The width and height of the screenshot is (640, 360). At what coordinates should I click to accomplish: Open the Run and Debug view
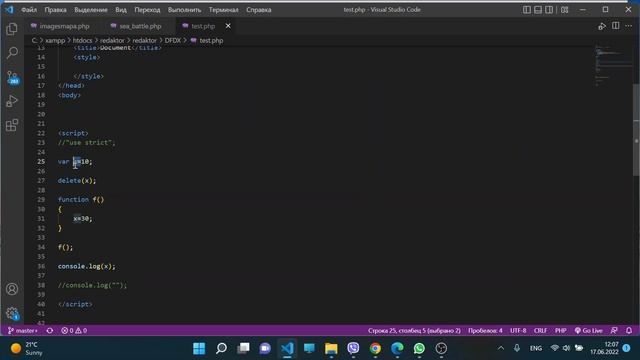click(x=12, y=101)
